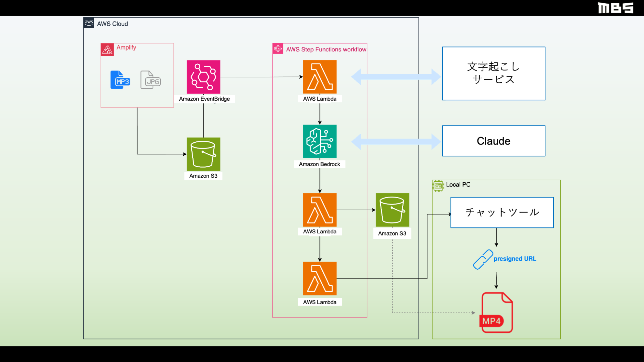This screenshot has width=644, height=362.
Task: Click the double arrow between Bedrock and Claude
Action: click(x=396, y=142)
